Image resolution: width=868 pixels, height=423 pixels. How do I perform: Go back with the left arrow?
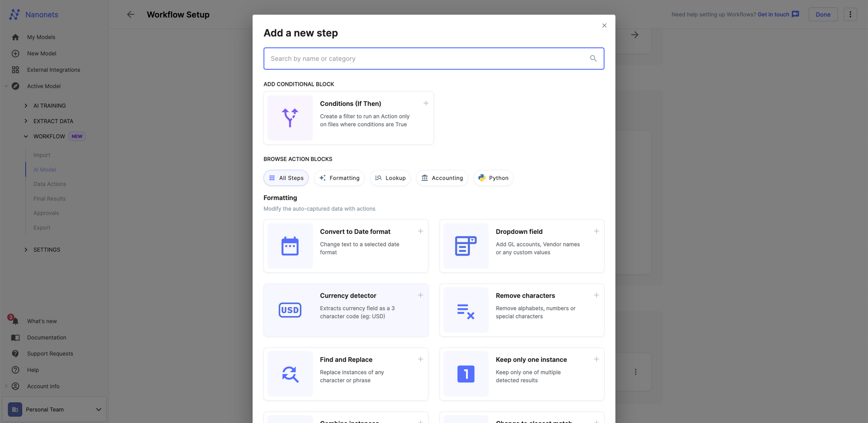tap(131, 14)
